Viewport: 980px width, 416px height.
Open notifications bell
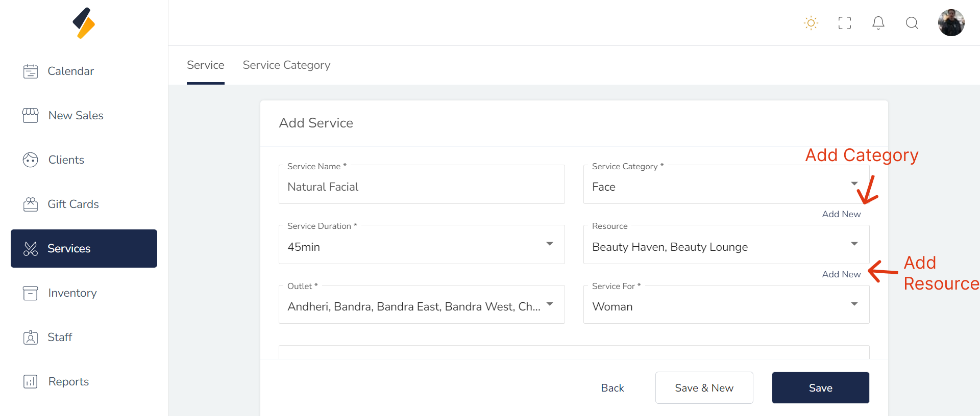[x=878, y=23]
